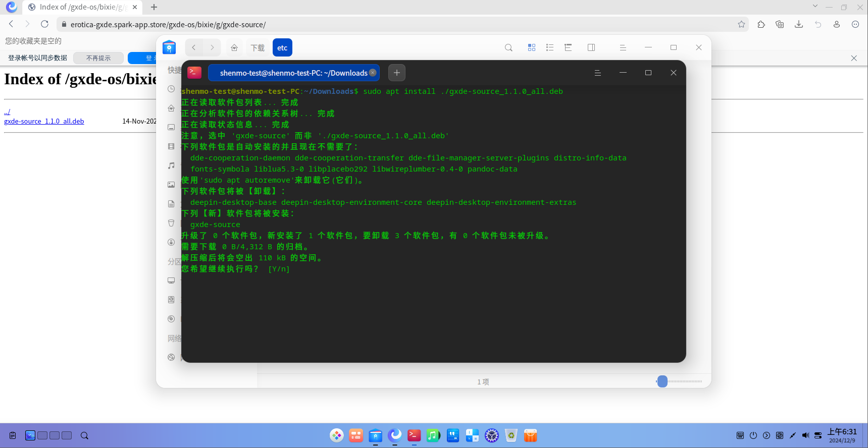Select the ~/Downloads terminal tab
Viewport: 868px width, 448px height.
coord(293,73)
